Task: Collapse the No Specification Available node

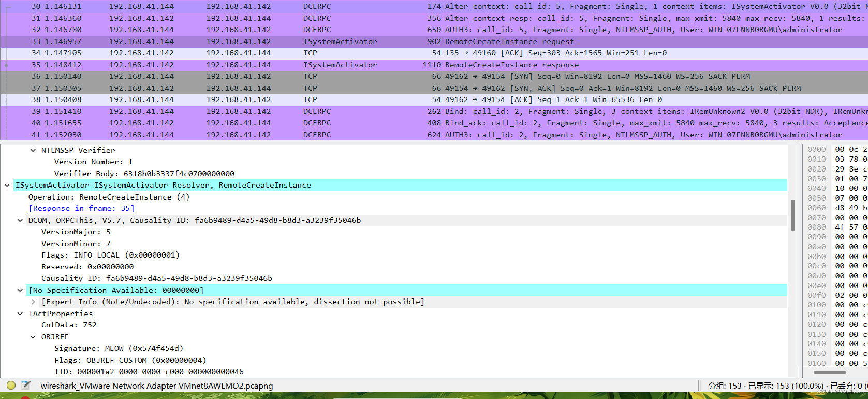Action: pyautogui.click(x=20, y=290)
